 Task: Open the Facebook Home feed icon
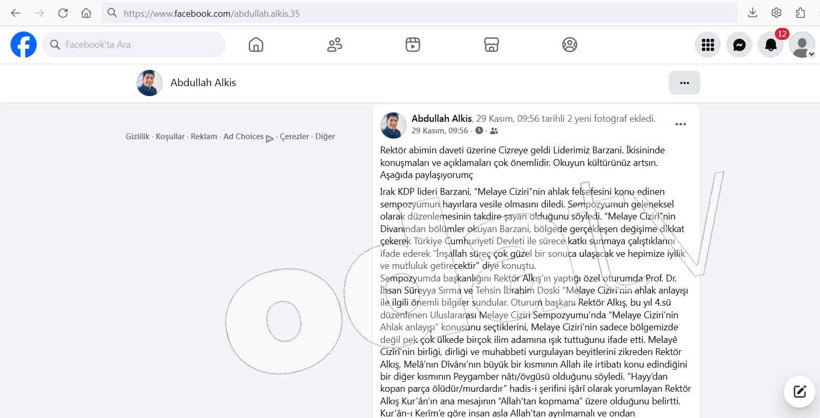click(256, 45)
